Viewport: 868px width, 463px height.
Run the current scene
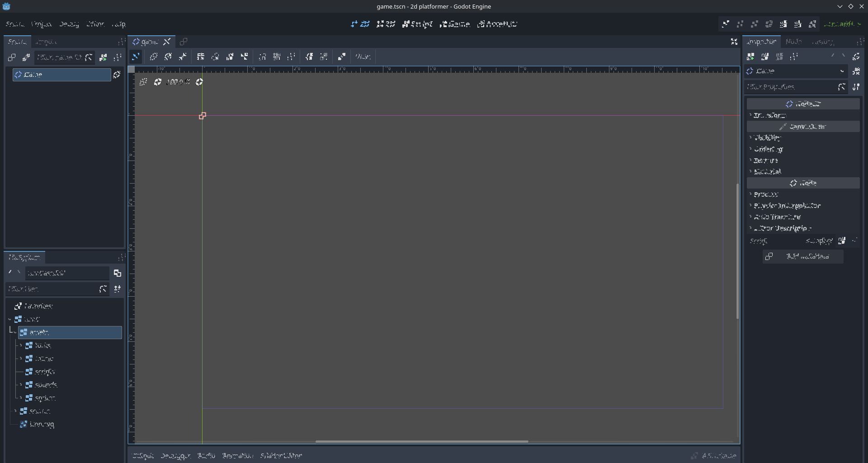[783, 24]
